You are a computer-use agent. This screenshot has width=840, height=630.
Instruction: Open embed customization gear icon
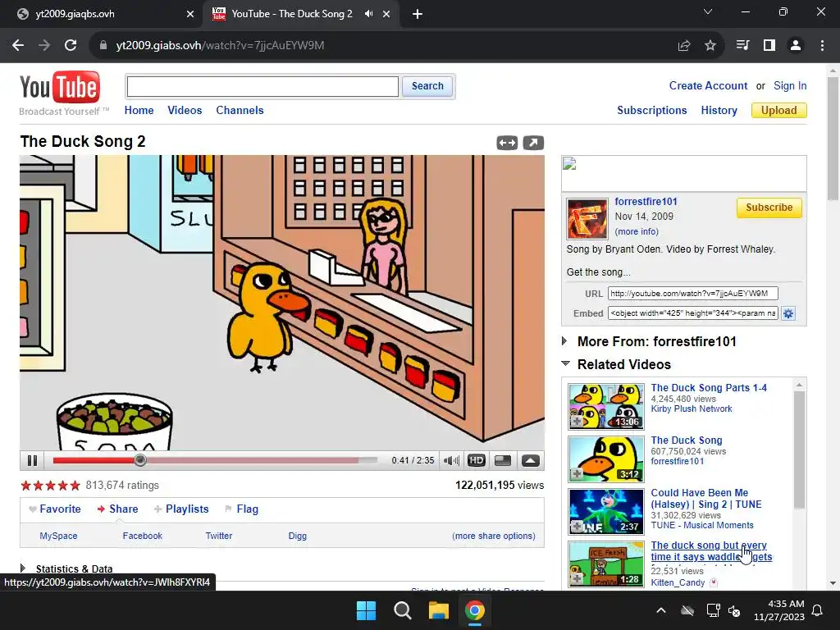pyautogui.click(x=788, y=313)
